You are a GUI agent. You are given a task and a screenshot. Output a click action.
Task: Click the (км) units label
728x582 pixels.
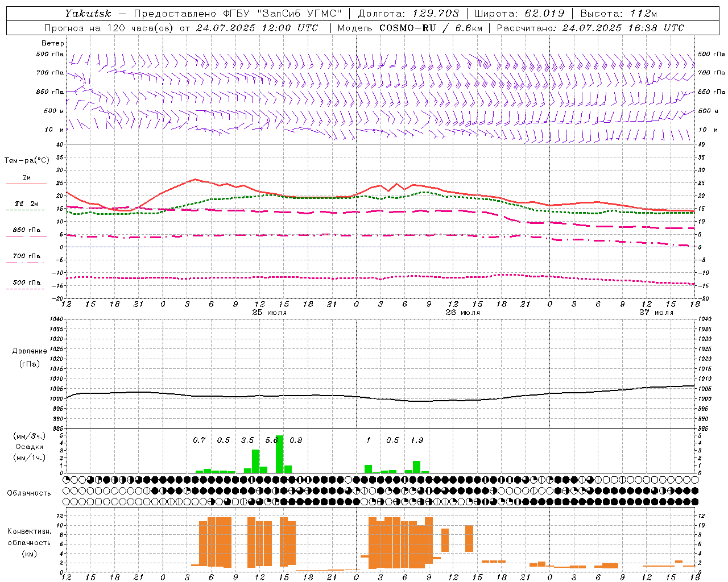[x=30, y=554]
